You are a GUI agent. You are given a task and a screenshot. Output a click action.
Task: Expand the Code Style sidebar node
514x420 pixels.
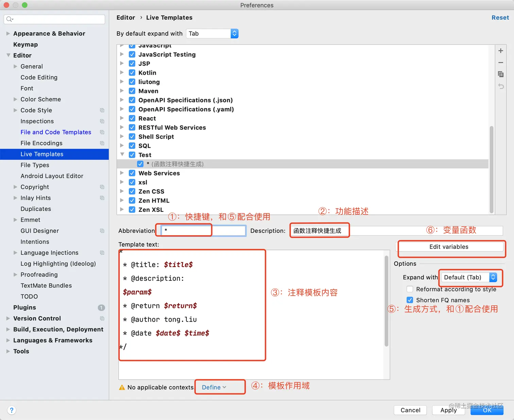[x=15, y=110]
